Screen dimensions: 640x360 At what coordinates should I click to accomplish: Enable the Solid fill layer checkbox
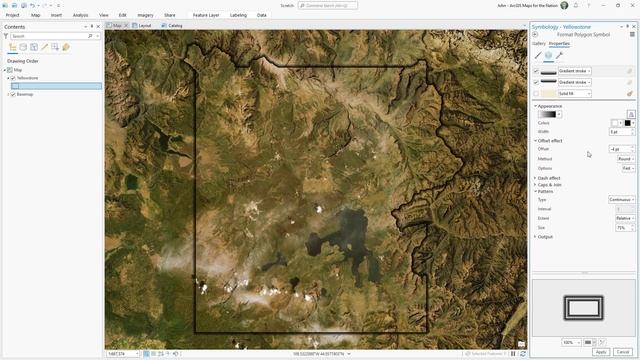point(536,93)
